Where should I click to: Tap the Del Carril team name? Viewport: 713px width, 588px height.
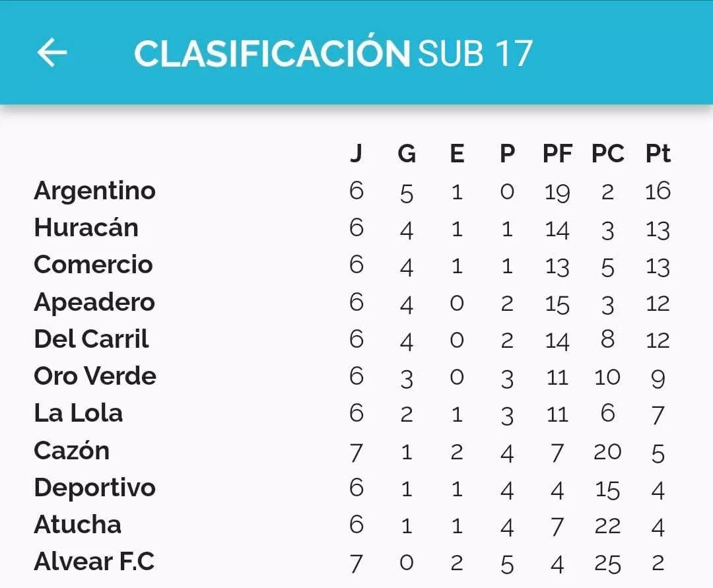[91, 339]
